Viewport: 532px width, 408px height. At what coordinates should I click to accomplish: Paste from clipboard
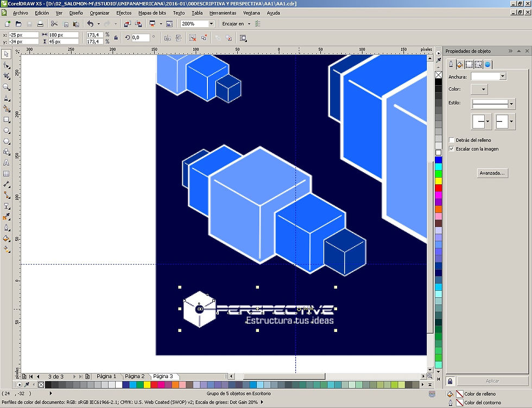(77, 24)
